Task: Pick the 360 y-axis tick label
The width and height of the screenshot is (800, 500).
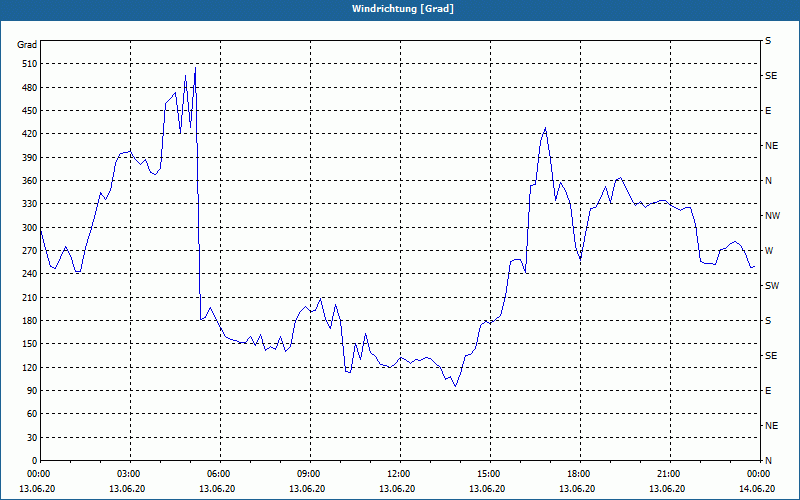Action: point(30,181)
